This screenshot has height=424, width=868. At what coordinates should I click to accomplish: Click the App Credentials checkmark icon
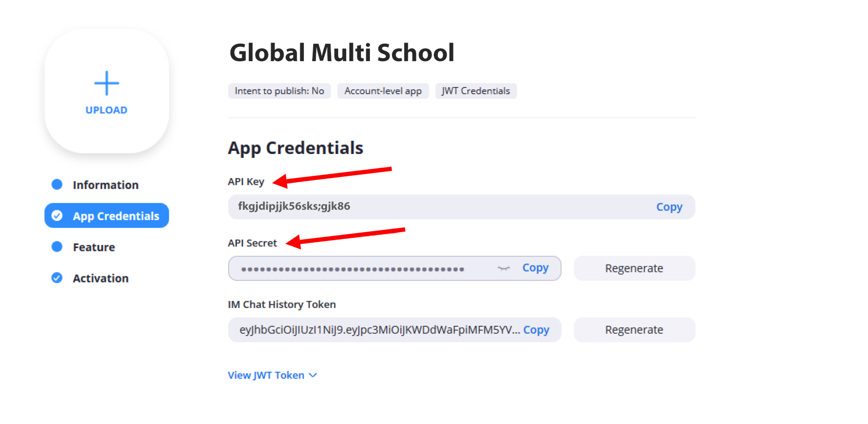[x=57, y=216]
